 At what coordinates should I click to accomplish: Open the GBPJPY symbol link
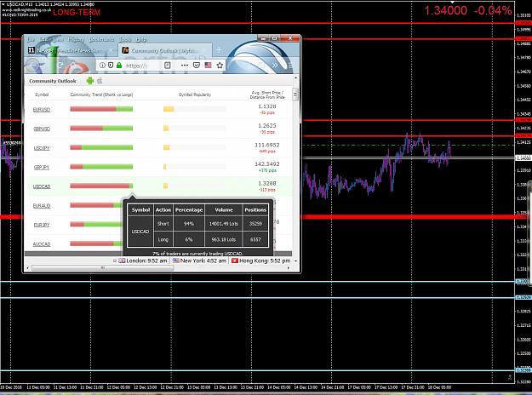coord(42,168)
